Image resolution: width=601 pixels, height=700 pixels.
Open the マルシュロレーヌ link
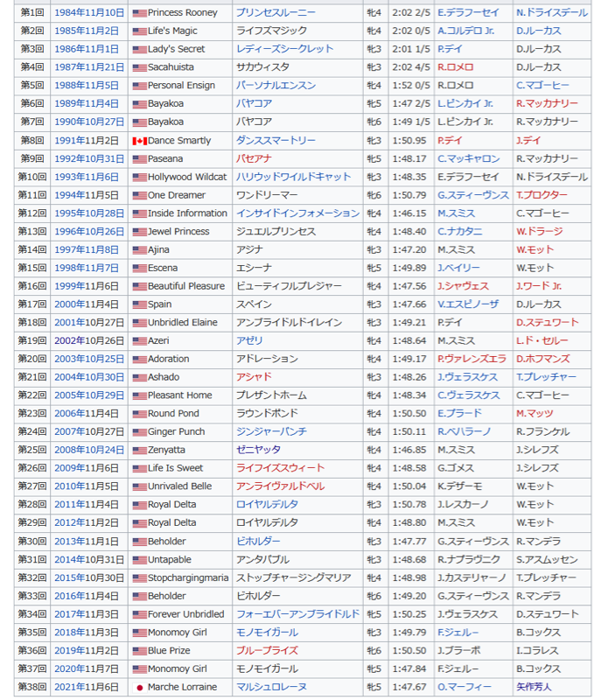tap(271, 688)
